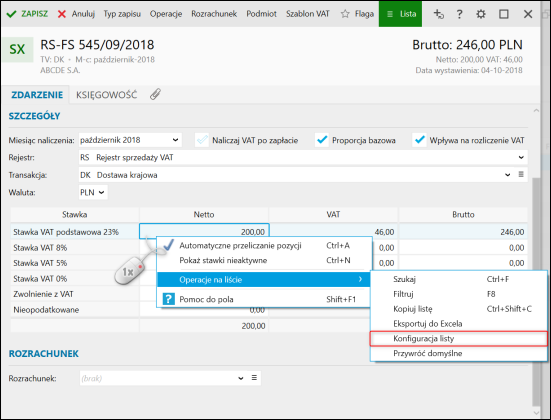
Task: Click the green ZAPISZ checkmark icon
Action: [11, 14]
